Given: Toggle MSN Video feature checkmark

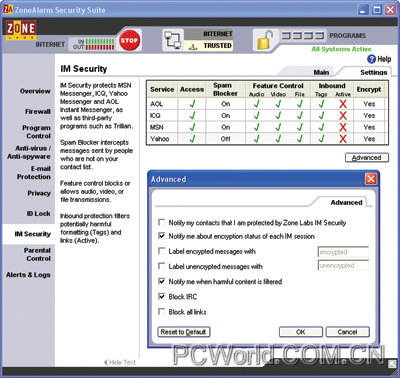Looking at the screenshot, I should (x=278, y=127).
